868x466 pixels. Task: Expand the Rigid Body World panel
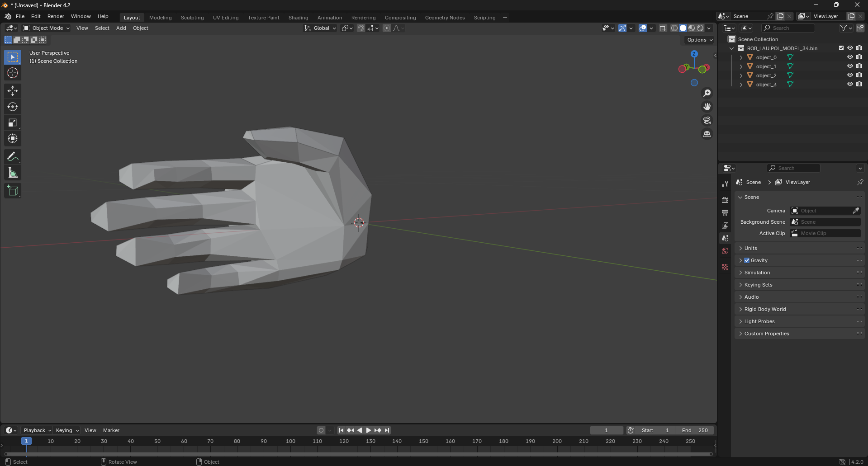click(x=799, y=309)
